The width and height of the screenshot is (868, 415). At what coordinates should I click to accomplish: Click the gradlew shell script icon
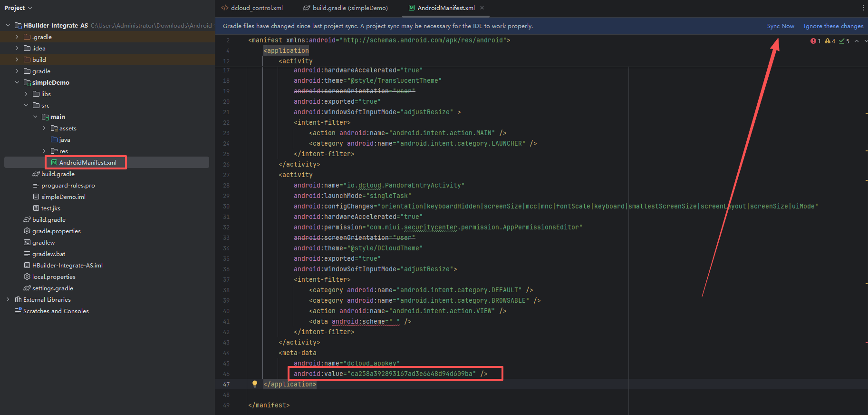pyautogui.click(x=27, y=242)
